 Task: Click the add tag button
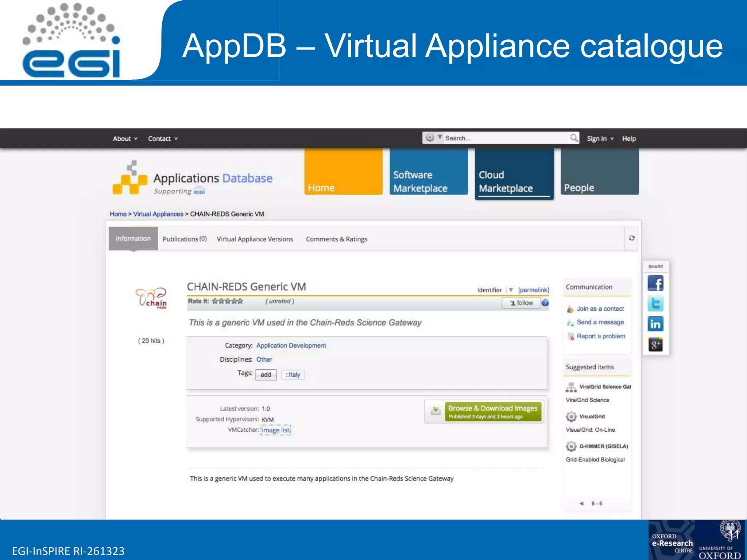[x=266, y=375]
